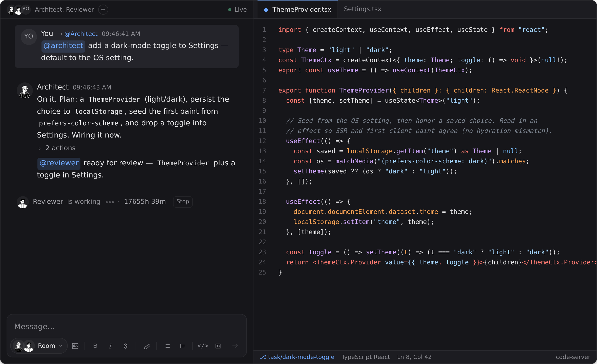Insert a blockquote in the composer
Viewport: 597px width, 364px height.
(x=182, y=346)
